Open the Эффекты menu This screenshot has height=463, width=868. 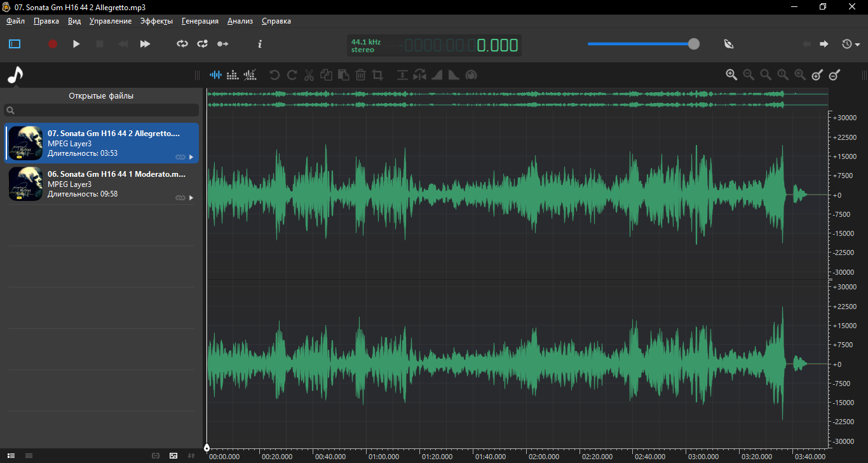click(156, 21)
